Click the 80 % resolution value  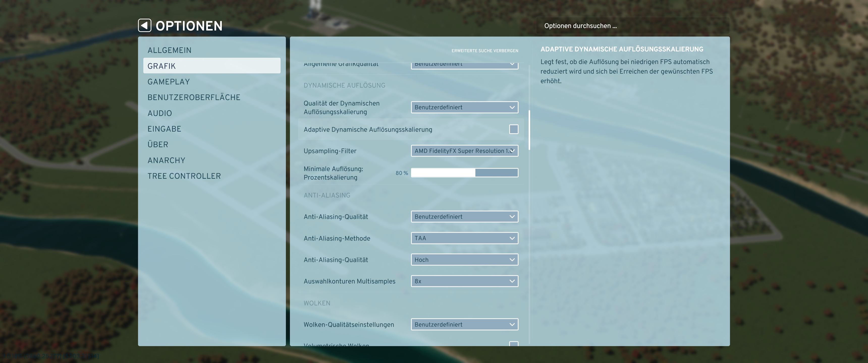(402, 173)
